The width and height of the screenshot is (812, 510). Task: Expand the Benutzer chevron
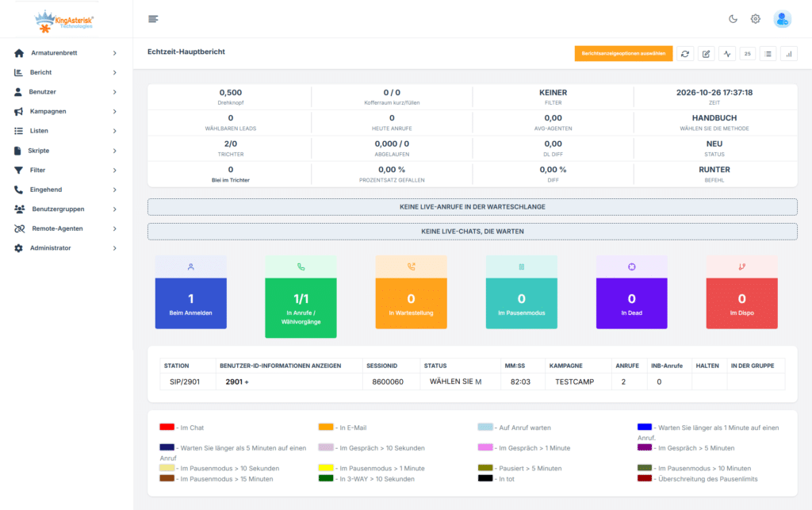(114, 92)
